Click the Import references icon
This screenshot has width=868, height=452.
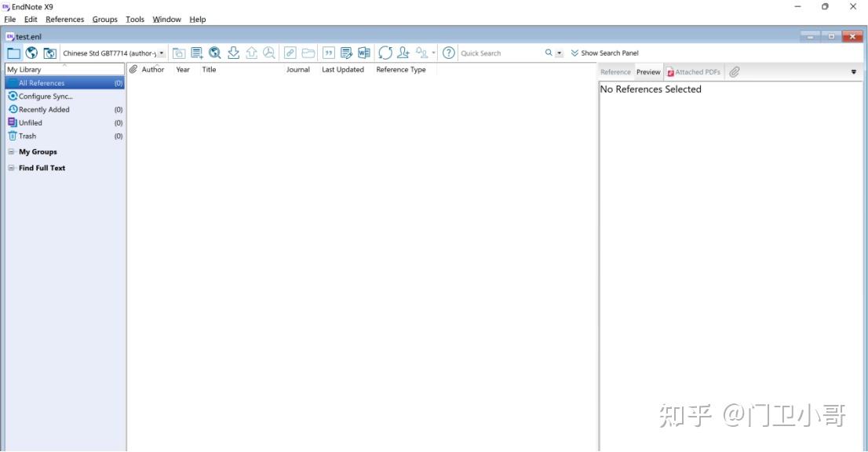point(233,53)
